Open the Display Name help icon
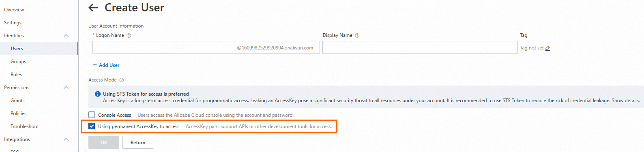644x152 pixels. (x=357, y=36)
